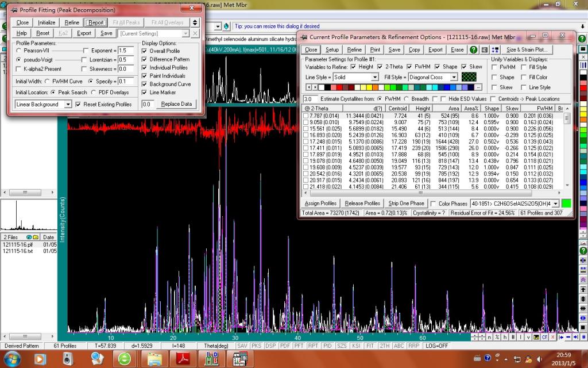
Task: Click the sort columns icon before Size & Strain Plot
Action: [496, 50]
